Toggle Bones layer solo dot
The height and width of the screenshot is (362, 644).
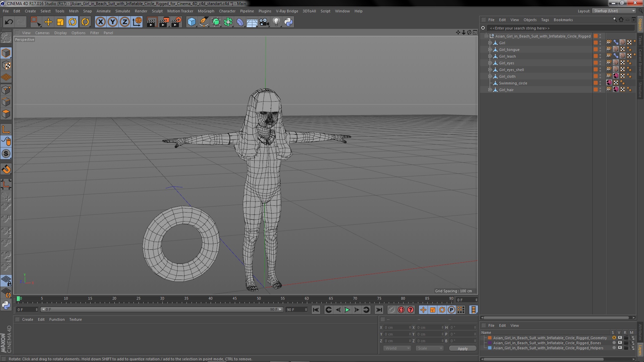(614, 343)
